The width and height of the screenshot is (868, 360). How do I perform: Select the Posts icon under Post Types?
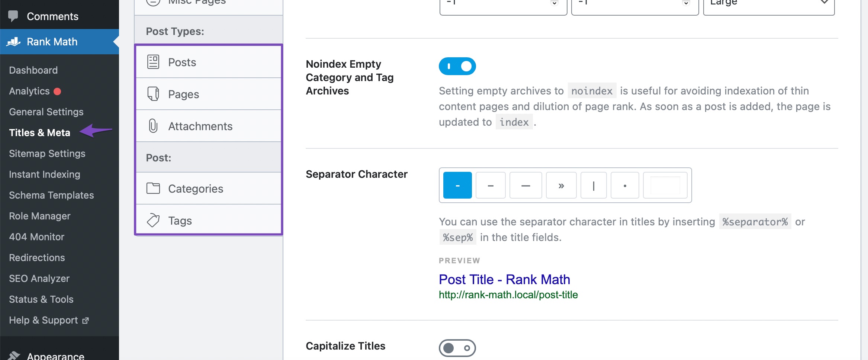click(154, 61)
